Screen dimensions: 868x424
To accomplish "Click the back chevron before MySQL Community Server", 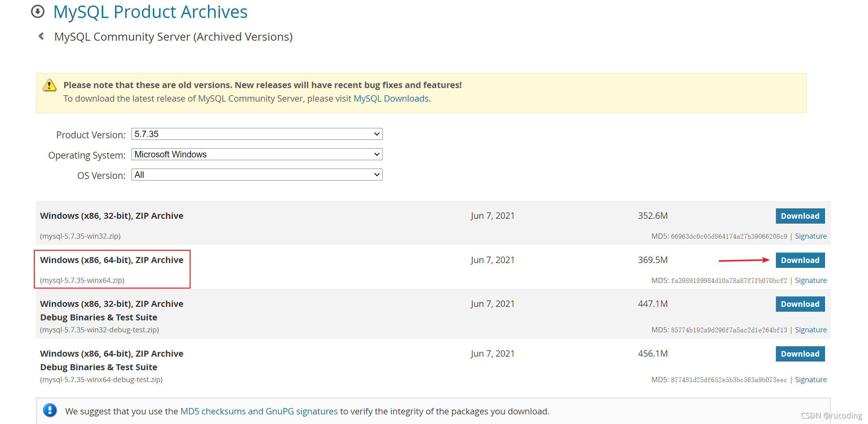I will 41,36.
